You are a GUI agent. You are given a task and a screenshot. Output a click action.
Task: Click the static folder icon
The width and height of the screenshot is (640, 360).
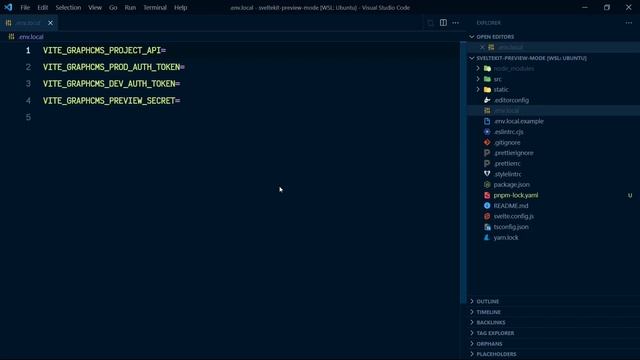(x=487, y=89)
